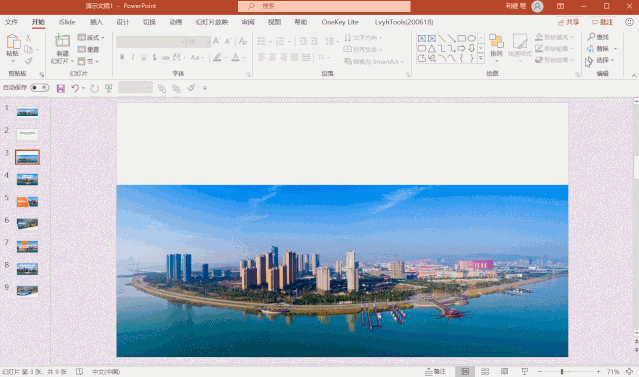
Task: Open Slide Sorter view from the status bar
Action: coord(485,371)
